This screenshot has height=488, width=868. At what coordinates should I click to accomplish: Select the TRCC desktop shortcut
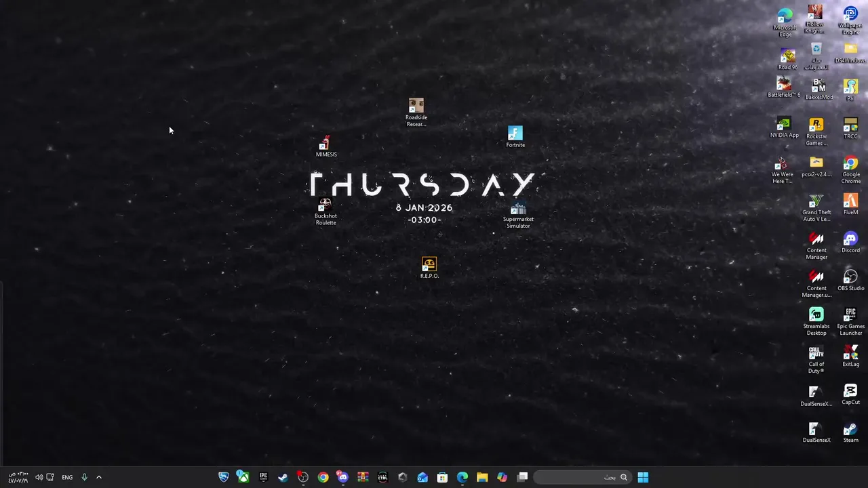click(x=850, y=129)
